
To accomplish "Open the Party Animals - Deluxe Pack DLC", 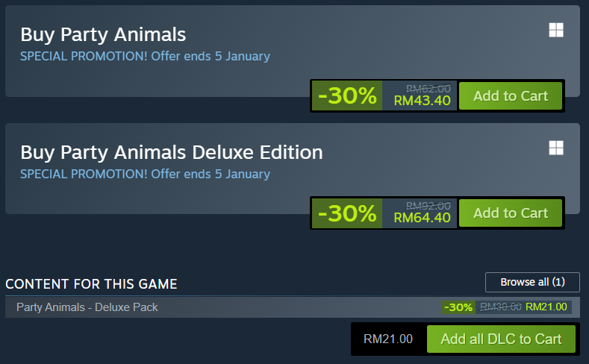I will (87, 307).
